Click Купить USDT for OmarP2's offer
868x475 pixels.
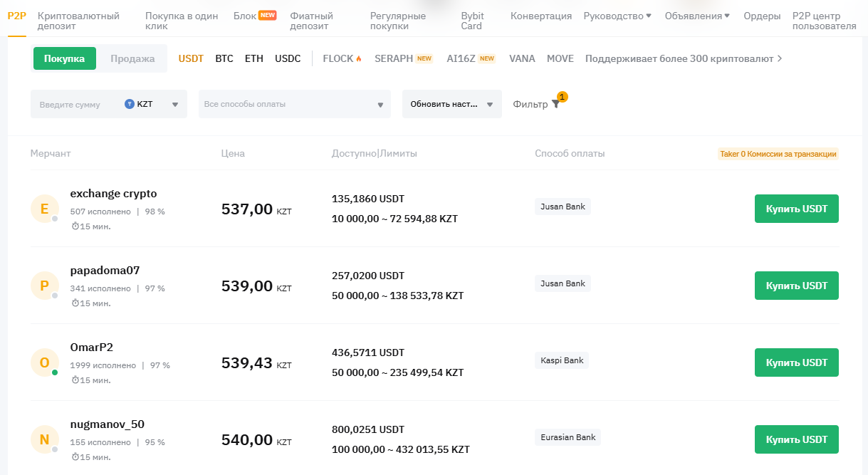(x=796, y=362)
